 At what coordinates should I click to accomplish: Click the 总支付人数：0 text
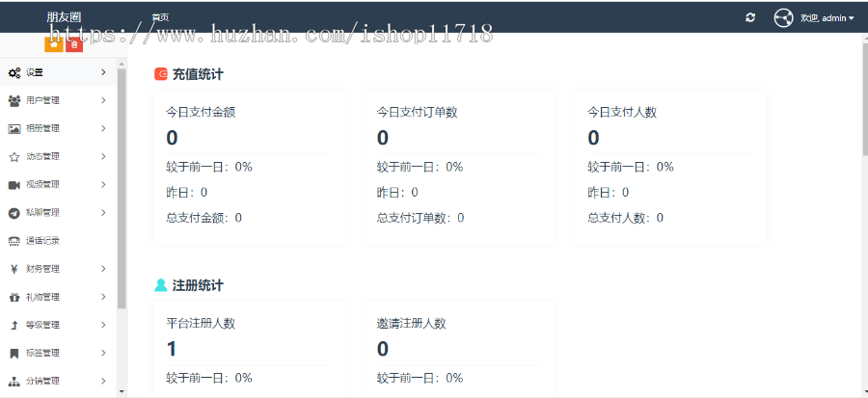click(x=626, y=218)
